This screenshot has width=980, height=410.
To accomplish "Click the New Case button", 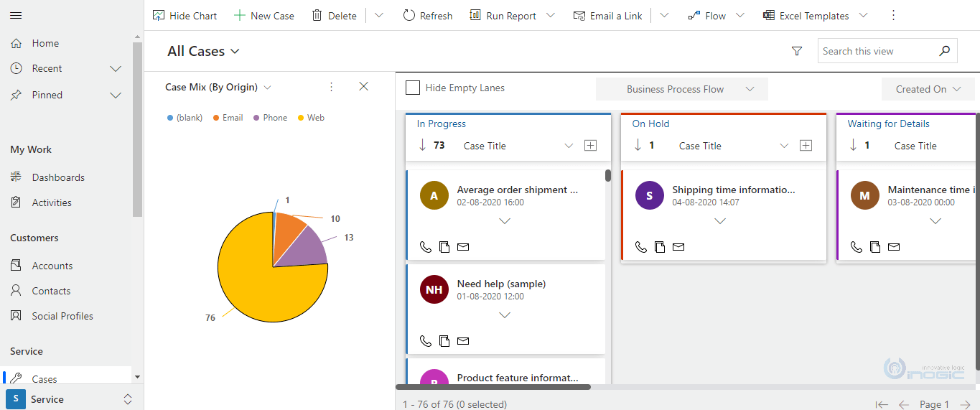I will 264,16.
